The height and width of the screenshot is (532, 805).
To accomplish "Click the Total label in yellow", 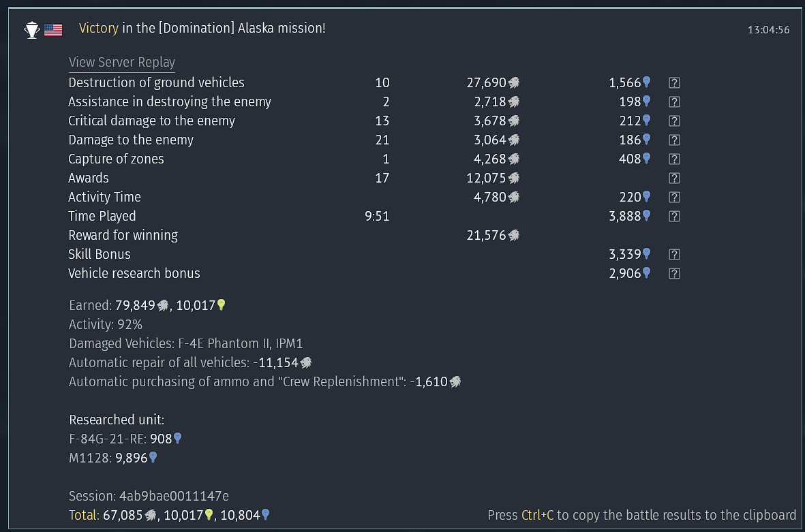I will (84, 515).
